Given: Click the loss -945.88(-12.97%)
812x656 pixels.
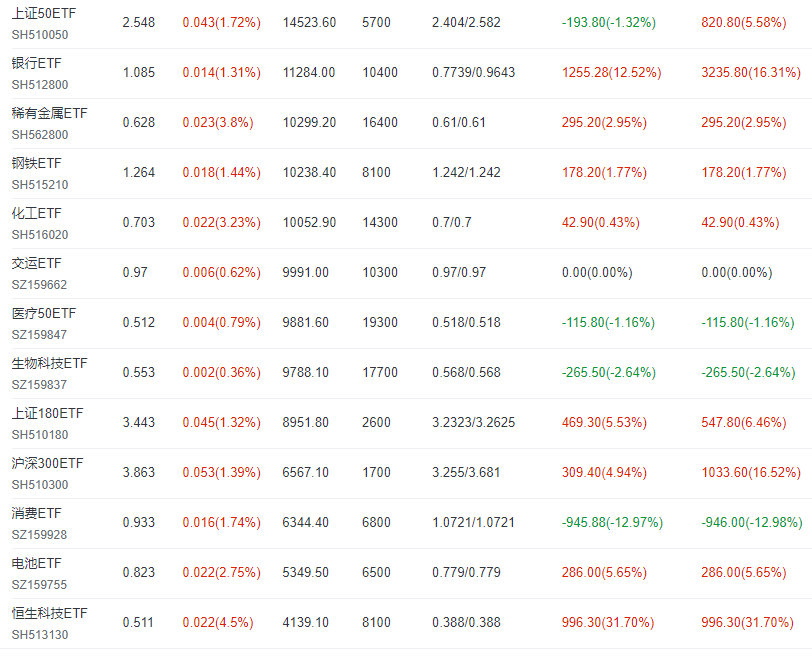Looking at the screenshot, I should tap(613, 522).
